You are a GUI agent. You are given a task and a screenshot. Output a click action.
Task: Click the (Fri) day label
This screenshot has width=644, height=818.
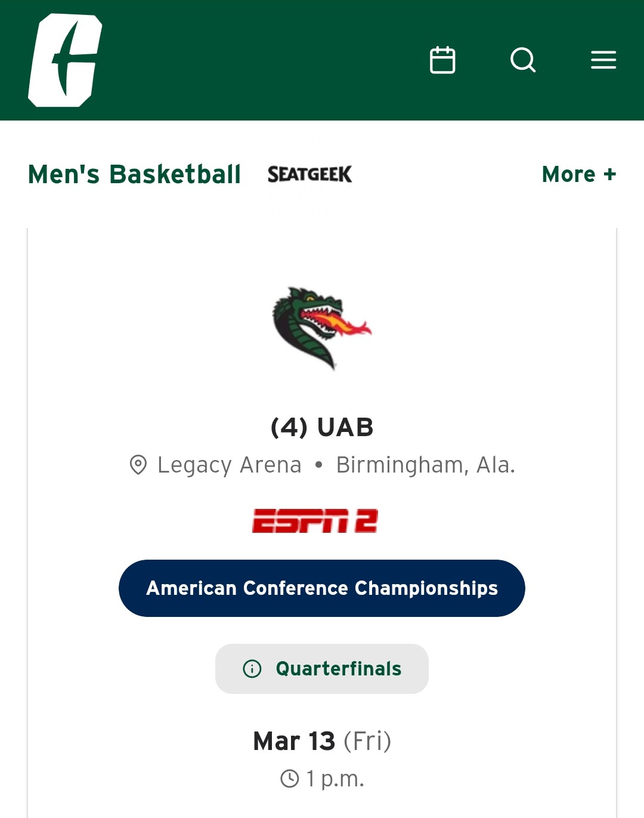[367, 741]
